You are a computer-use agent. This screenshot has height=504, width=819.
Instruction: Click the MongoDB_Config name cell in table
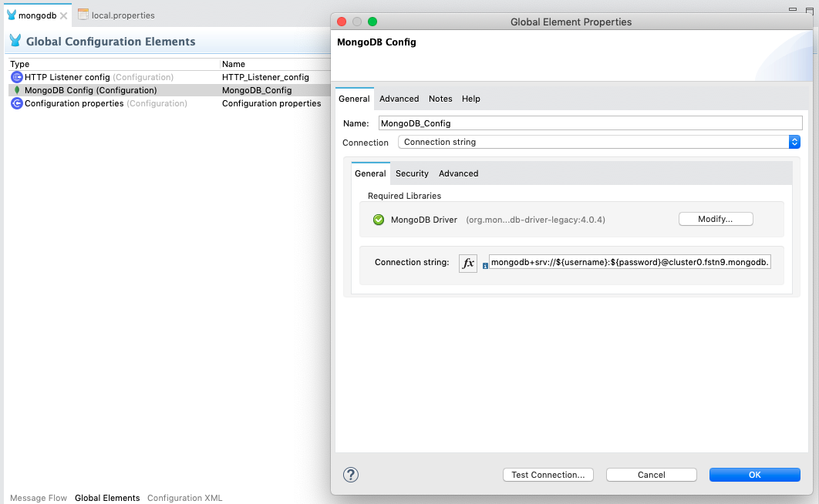257,90
